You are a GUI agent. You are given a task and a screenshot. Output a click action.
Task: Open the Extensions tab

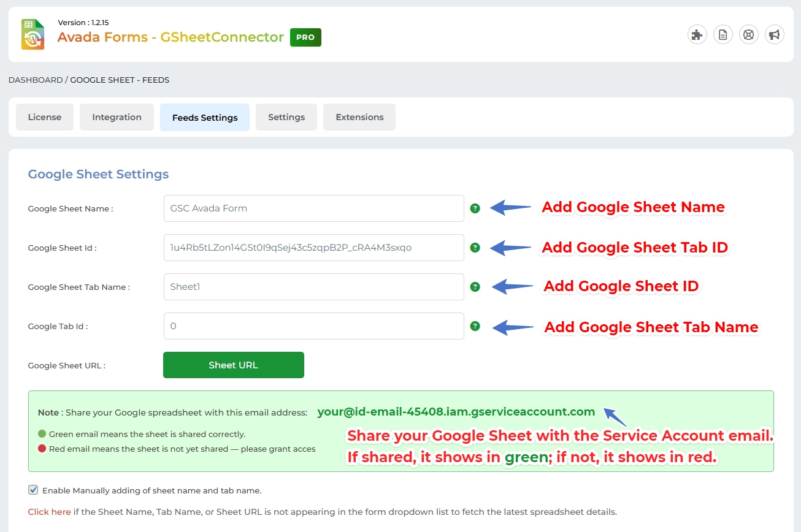tap(359, 116)
